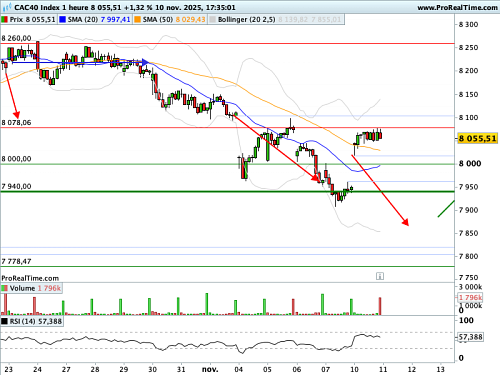Click date 12 on the time axis
The height and width of the screenshot is (375, 500).
tap(412, 369)
